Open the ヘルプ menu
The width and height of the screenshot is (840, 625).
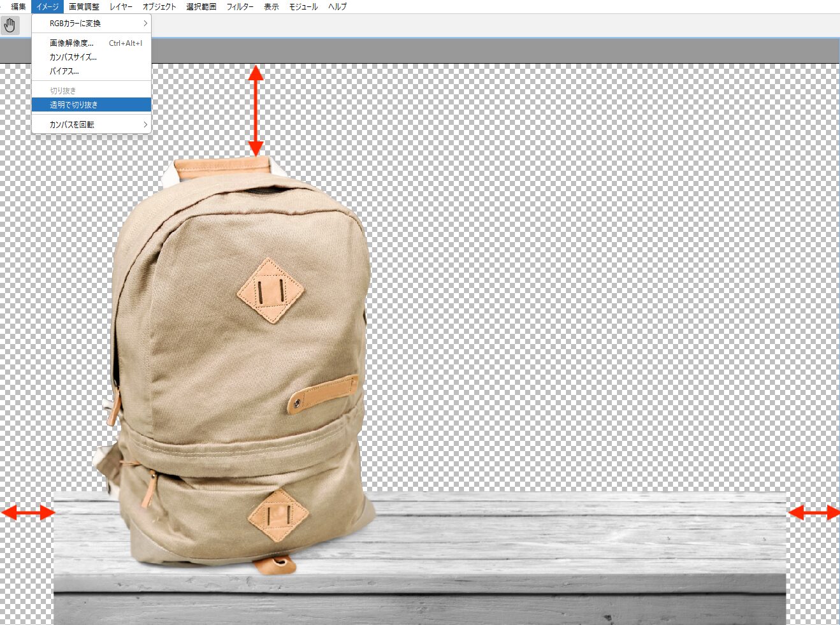[337, 6]
